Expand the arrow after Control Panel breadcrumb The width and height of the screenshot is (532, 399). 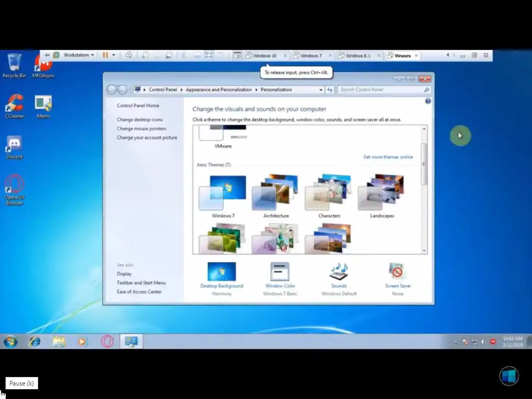[x=181, y=90]
